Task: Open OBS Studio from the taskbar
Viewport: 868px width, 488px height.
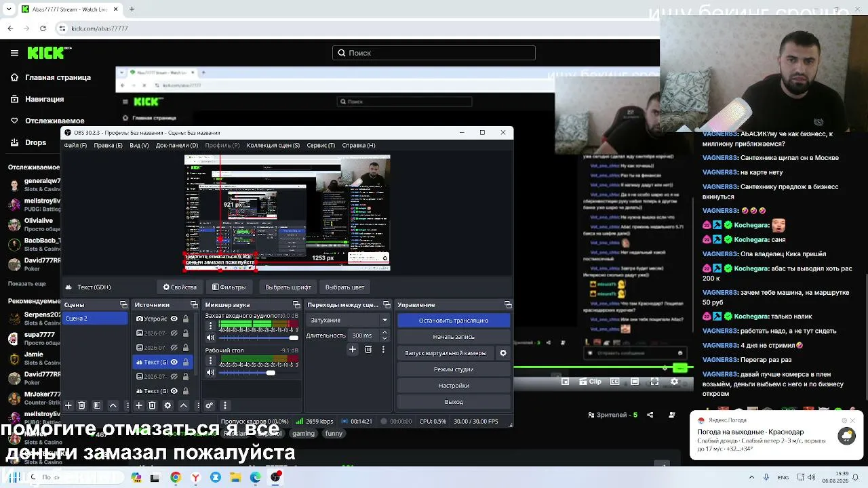Action: click(275, 477)
